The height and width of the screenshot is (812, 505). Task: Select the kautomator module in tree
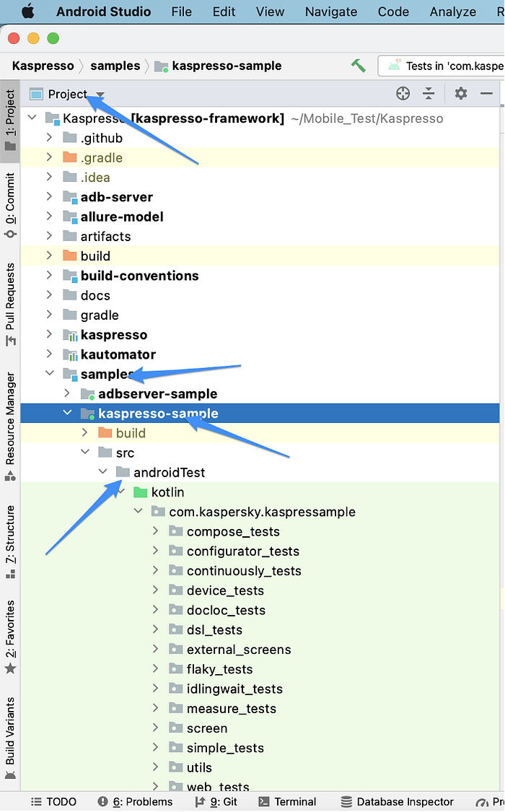tap(118, 354)
